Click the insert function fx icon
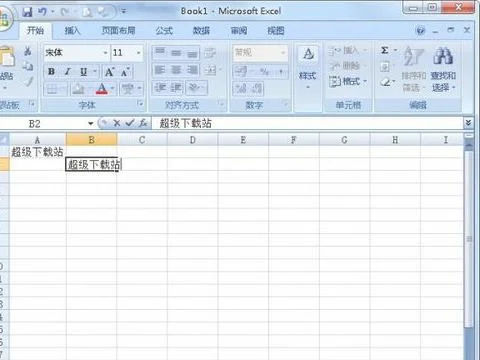The width and height of the screenshot is (480, 360). click(143, 123)
